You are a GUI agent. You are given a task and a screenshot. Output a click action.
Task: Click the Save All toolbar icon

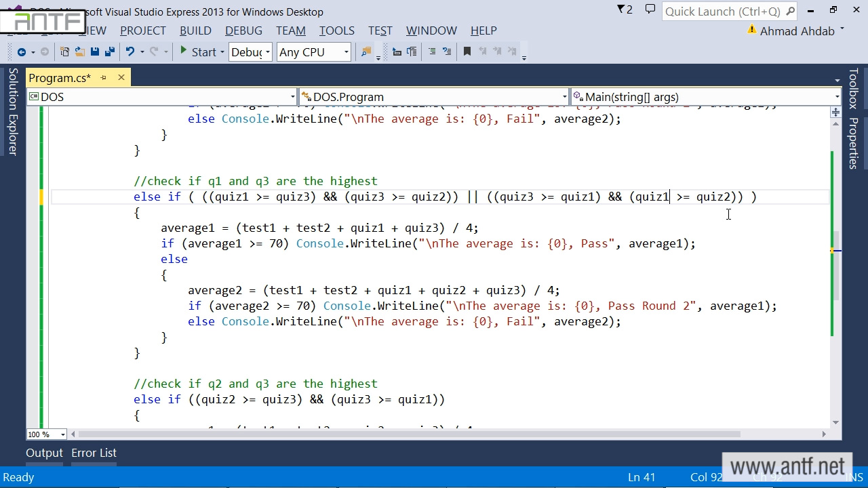pyautogui.click(x=109, y=52)
